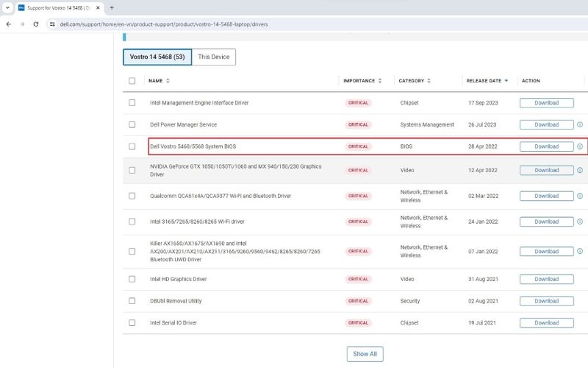This screenshot has height=368, width=588.
Task: Sort by Category column arrows
Action: click(x=429, y=81)
